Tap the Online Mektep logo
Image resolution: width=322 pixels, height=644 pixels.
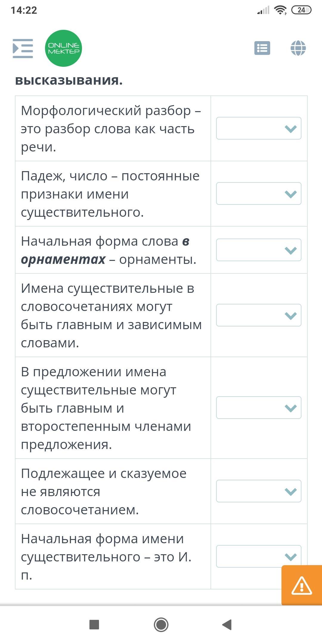point(64,48)
